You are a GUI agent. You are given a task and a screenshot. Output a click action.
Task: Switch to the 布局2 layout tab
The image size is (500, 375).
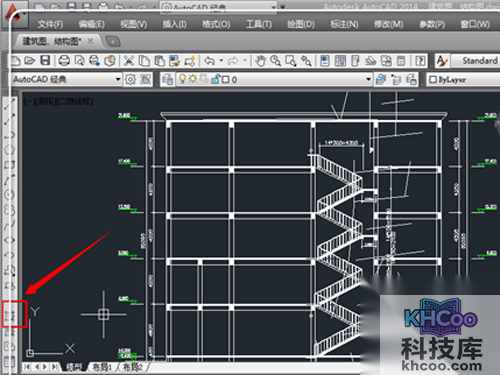[x=133, y=367]
